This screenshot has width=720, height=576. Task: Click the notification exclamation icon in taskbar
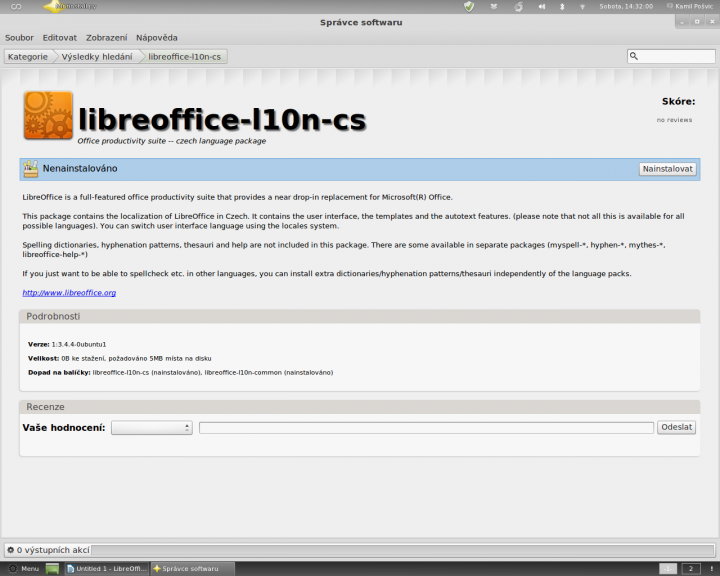coord(712,569)
